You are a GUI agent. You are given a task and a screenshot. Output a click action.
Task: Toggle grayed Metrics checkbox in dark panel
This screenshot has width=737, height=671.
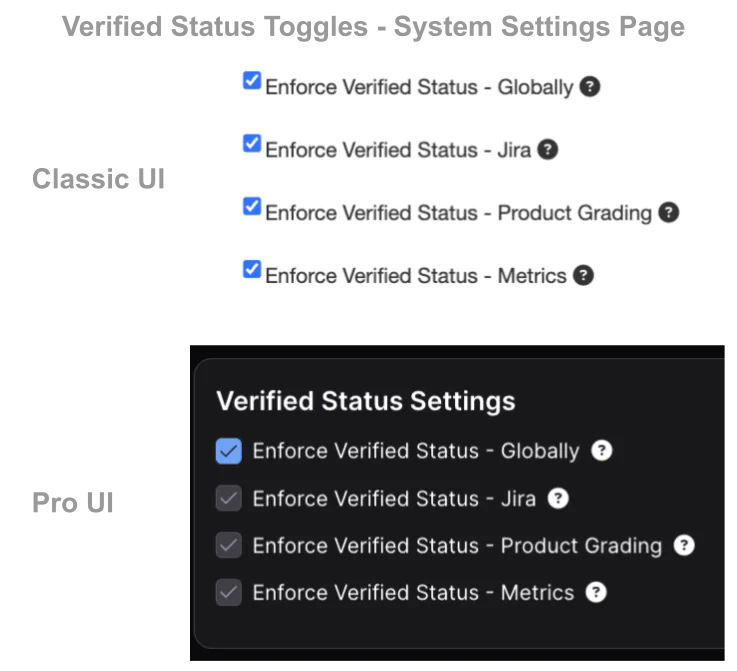pyautogui.click(x=229, y=592)
